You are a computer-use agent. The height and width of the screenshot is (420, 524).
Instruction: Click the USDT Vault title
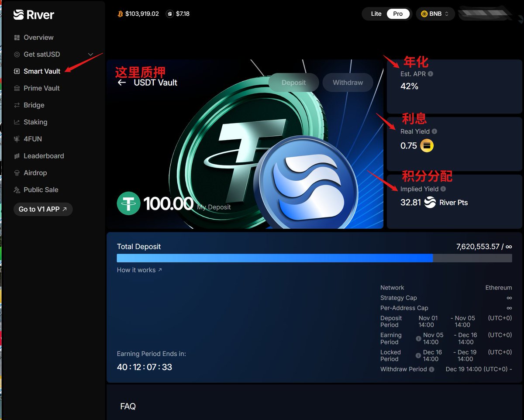point(155,83)
